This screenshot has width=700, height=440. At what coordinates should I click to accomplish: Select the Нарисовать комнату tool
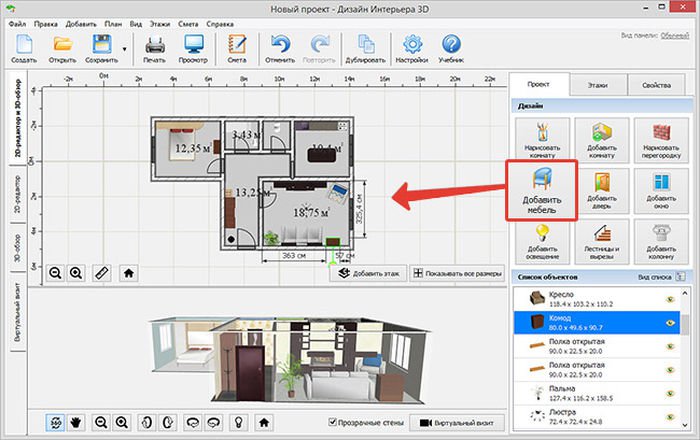541,141
